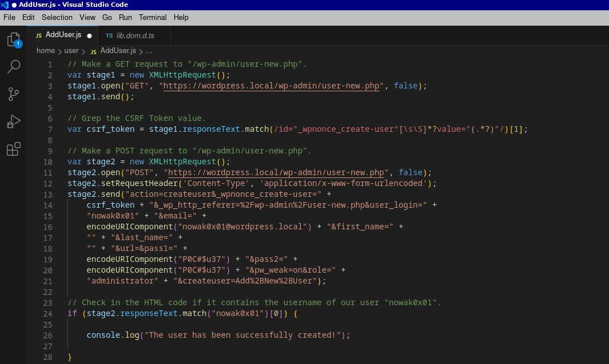Open the Edit menu
Image resolution: width=609 pixels, height=364 pixels.
pos(29,18)
